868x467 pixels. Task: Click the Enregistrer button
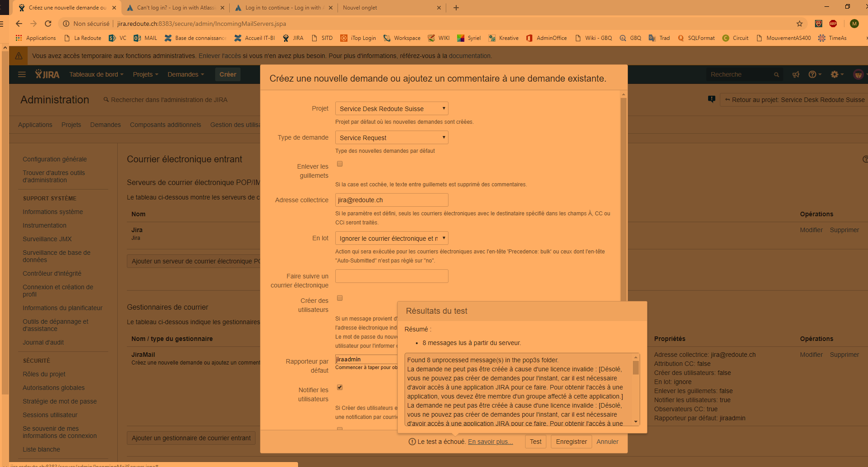pos(571,442)
